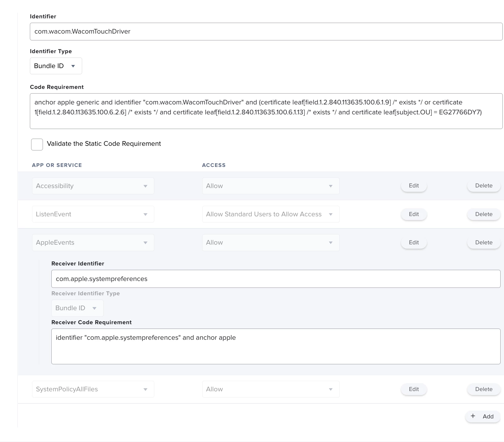Click the Code Requirement text area
Image resolution: width=504 pixels, height=442 pixels.
(x=266, y=111)
